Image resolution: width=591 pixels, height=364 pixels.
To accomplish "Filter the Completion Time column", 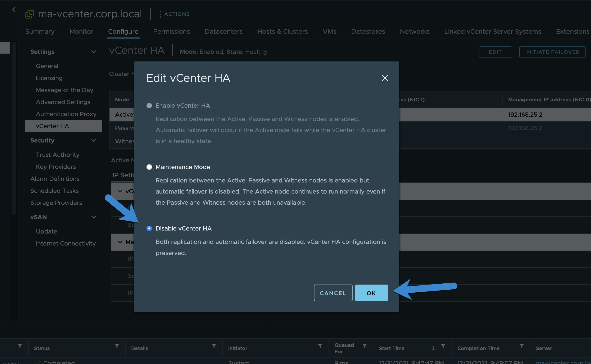I will point(521,346).
